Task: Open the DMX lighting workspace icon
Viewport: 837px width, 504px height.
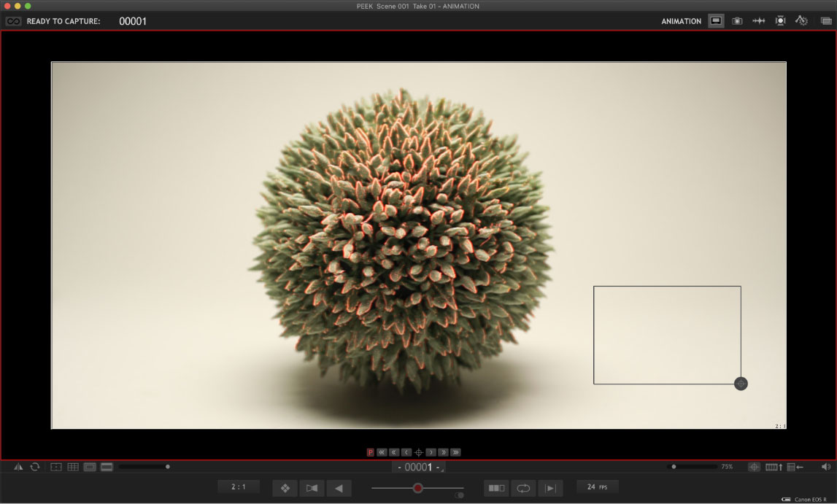Action: (x=780, y=20)
